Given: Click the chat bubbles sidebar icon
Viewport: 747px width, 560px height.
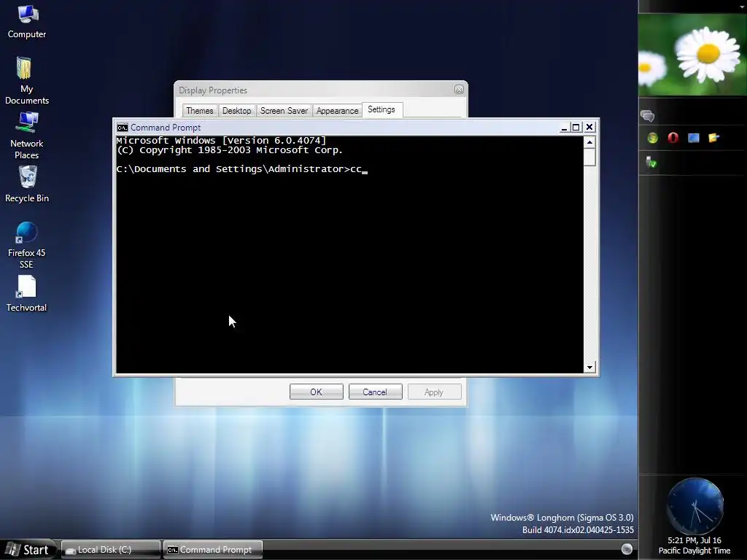Looking at the screenshot, I should [x=648, y=116].
